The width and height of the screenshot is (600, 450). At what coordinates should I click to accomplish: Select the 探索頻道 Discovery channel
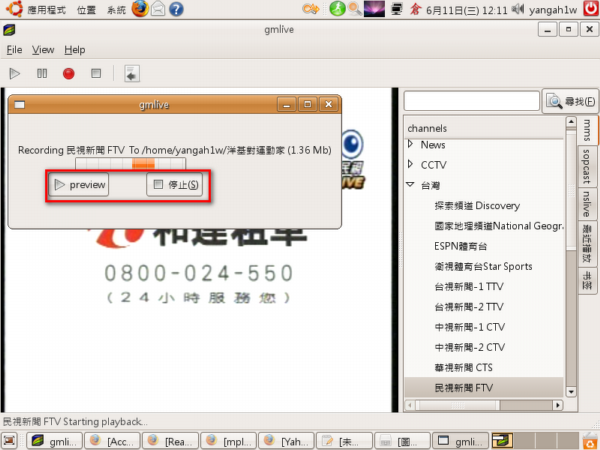(477, 206)
